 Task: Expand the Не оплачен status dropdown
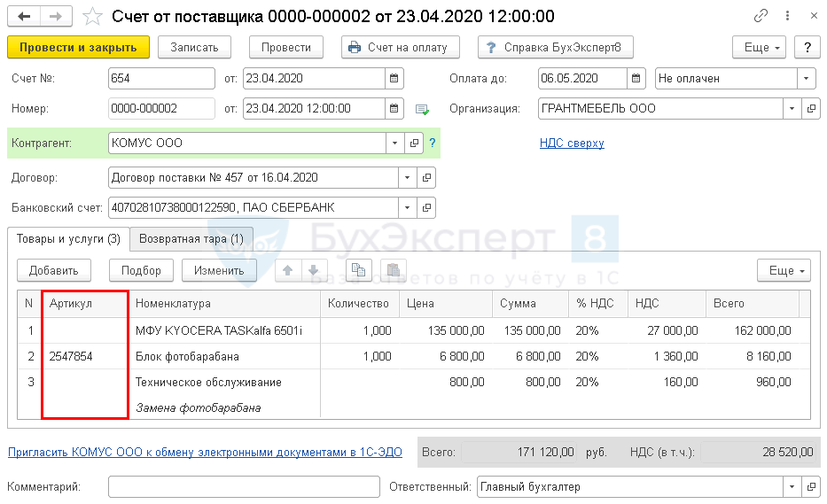tap(805, 78)
